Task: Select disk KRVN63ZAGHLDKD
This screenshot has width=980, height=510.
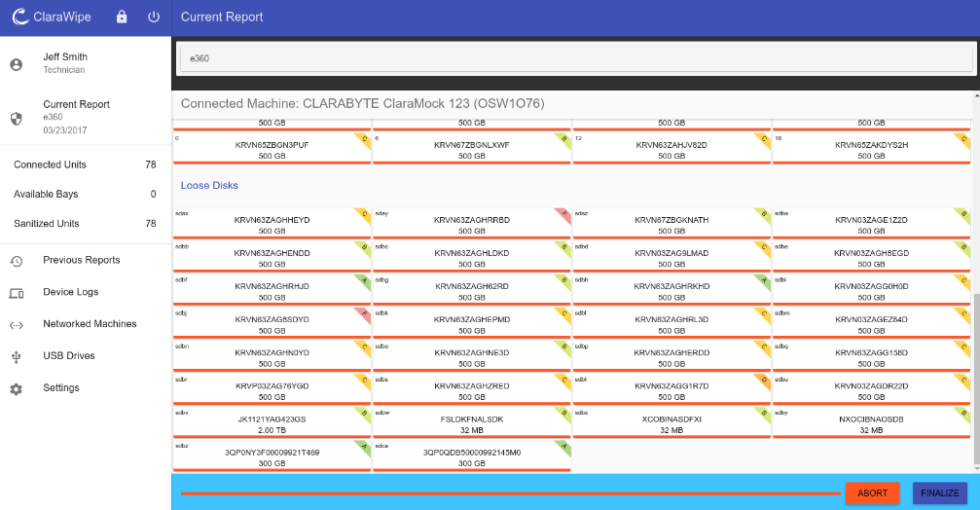Action: (472, 258)
